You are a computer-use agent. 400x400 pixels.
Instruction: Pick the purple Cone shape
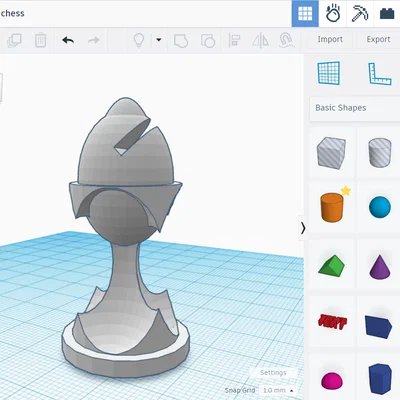click(380, 266)
